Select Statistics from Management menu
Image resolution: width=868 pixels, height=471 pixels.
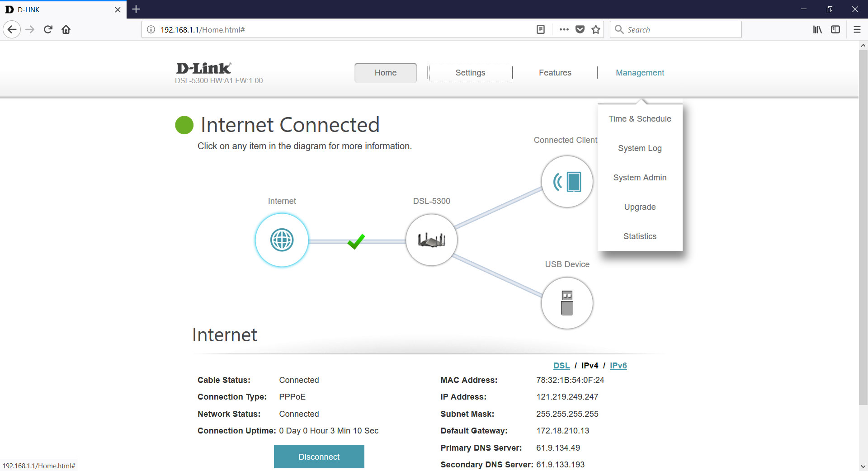(640, 236)
